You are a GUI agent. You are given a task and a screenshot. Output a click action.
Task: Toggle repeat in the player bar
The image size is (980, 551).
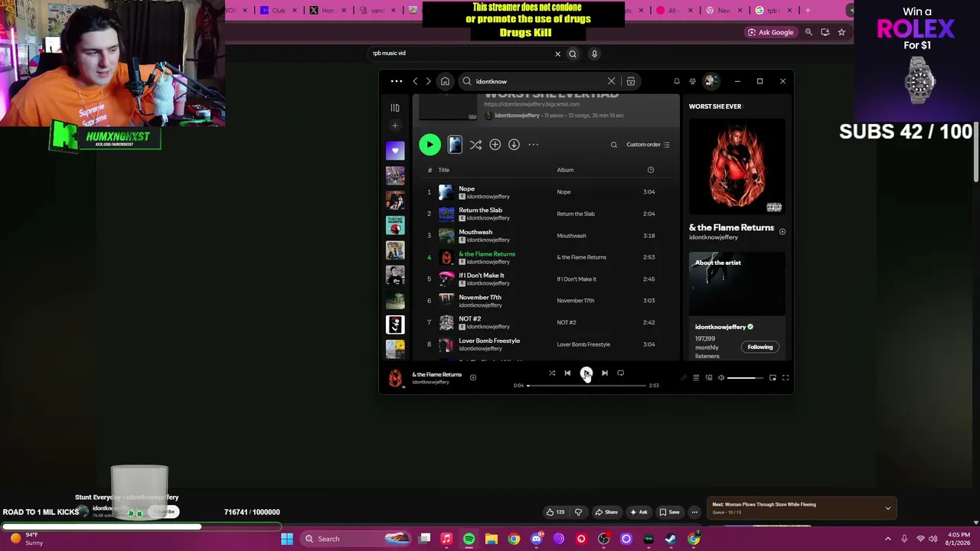pos(621,373)
